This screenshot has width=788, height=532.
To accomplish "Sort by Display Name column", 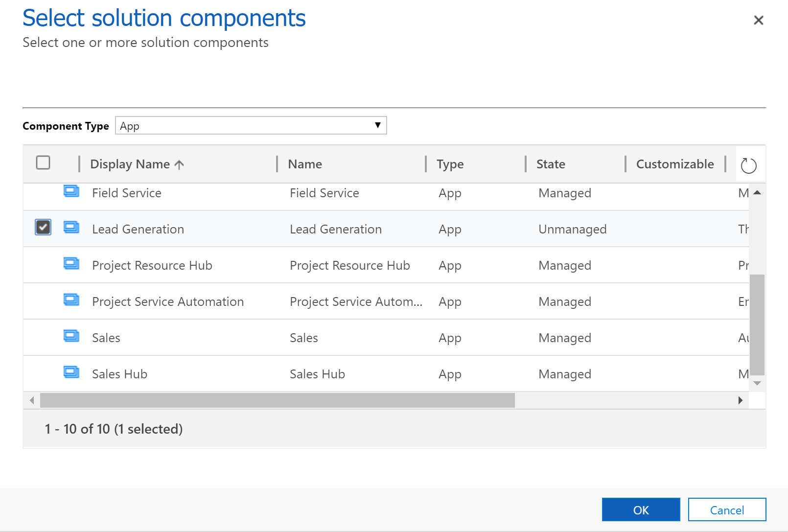I will point(137,164).
